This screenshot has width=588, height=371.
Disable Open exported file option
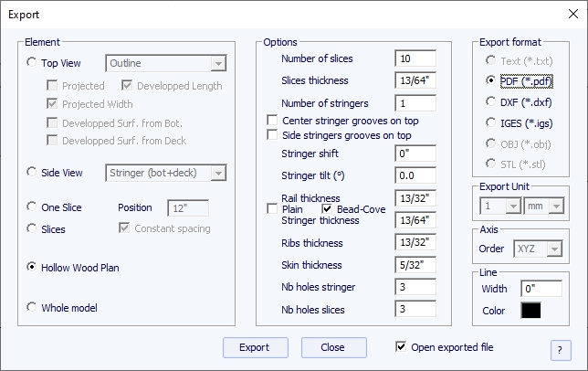coord(401,346)
